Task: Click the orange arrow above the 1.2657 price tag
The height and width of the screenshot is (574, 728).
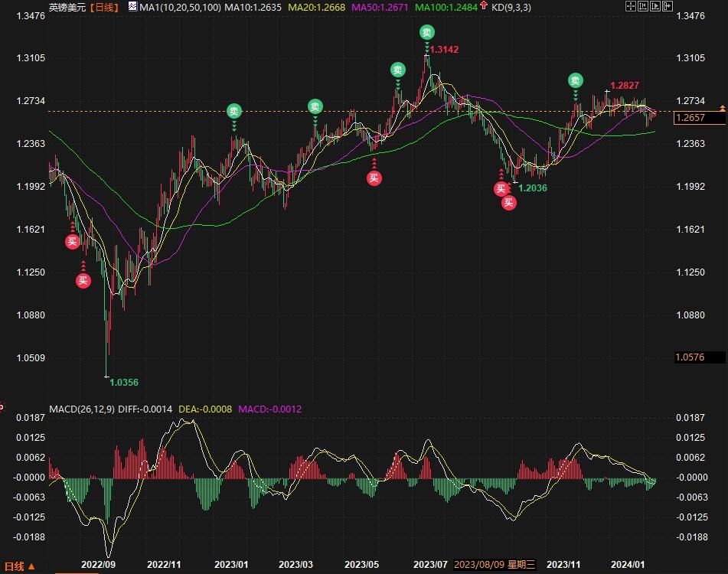Action: [722, 106]
